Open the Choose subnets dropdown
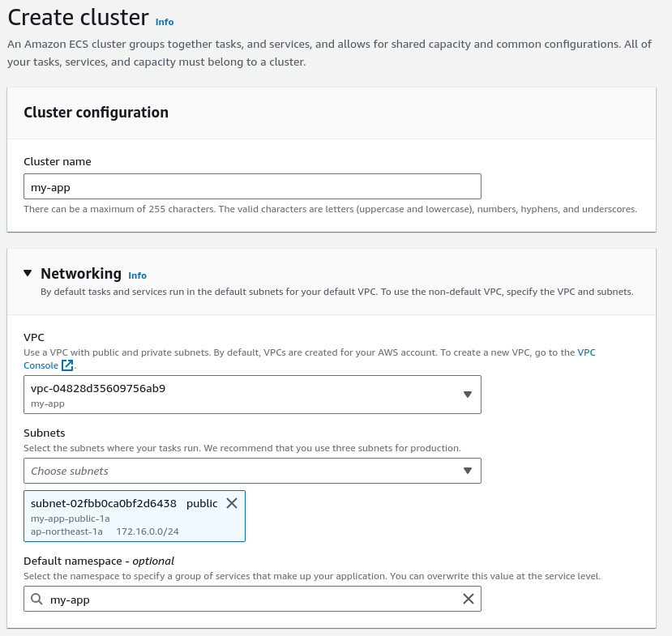The image size is (672, 636). tap(252, 471)
